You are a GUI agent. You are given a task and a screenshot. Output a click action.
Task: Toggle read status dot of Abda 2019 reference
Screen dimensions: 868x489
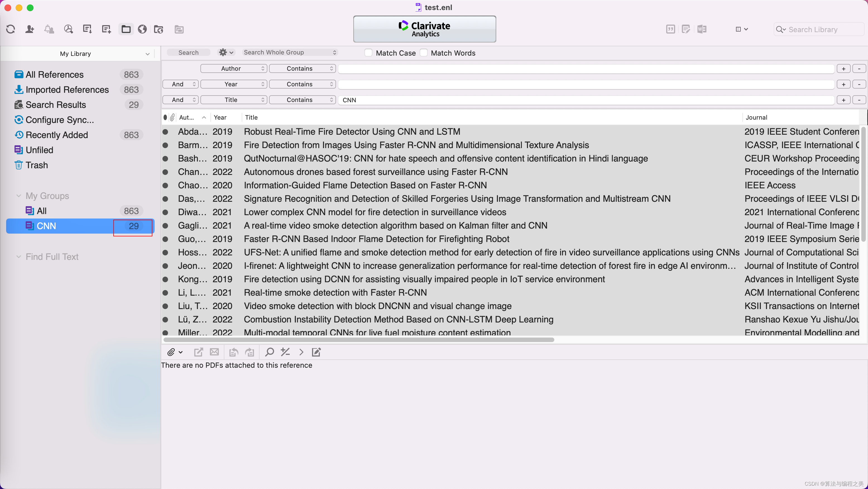coord(166,132)
